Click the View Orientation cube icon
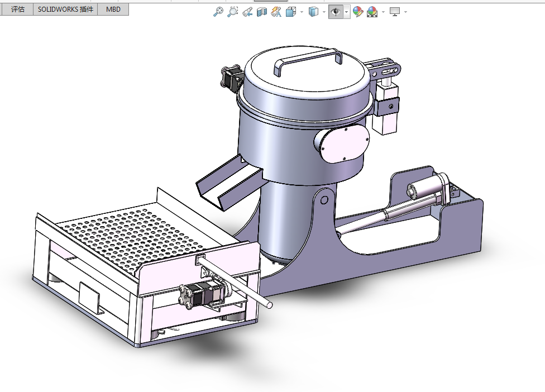The height and width of the screenshot is (392, 545). 291,12
